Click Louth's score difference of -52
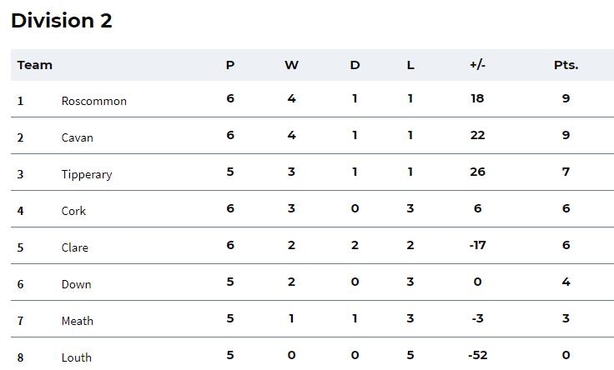 coord(478,355)
